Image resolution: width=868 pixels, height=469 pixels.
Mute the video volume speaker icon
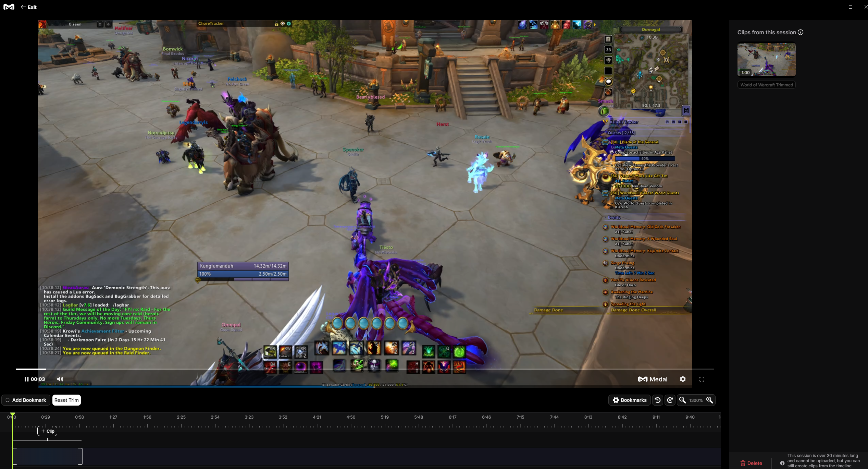pos(60,379)
